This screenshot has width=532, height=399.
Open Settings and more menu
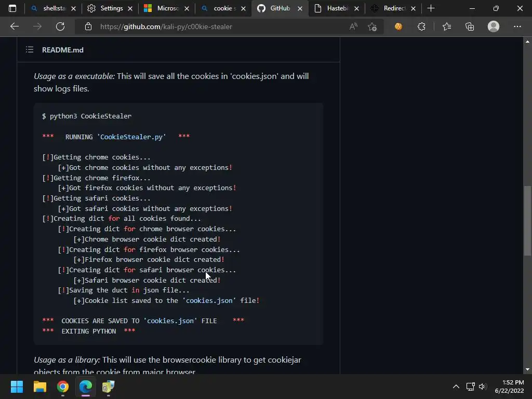click(517, 26)
